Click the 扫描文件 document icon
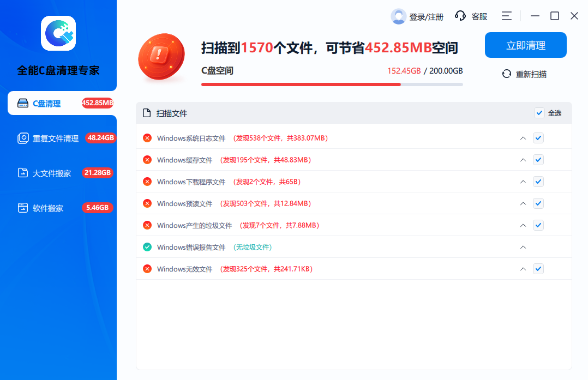The image size is (588, 380). (146, 113)
